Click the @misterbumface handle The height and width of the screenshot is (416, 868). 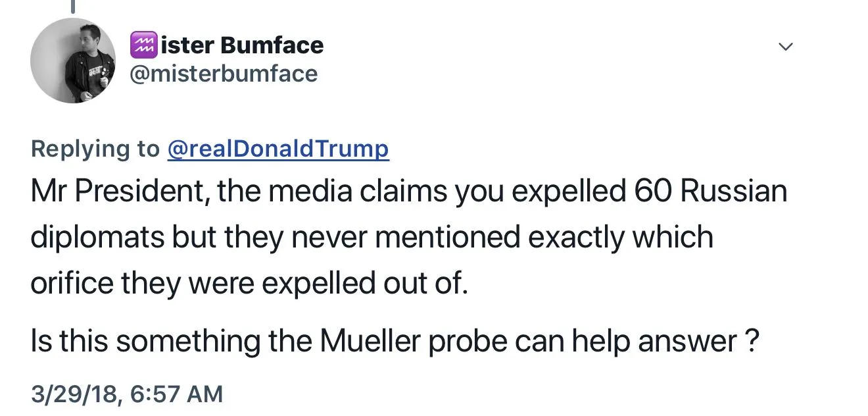pos(225,74)
